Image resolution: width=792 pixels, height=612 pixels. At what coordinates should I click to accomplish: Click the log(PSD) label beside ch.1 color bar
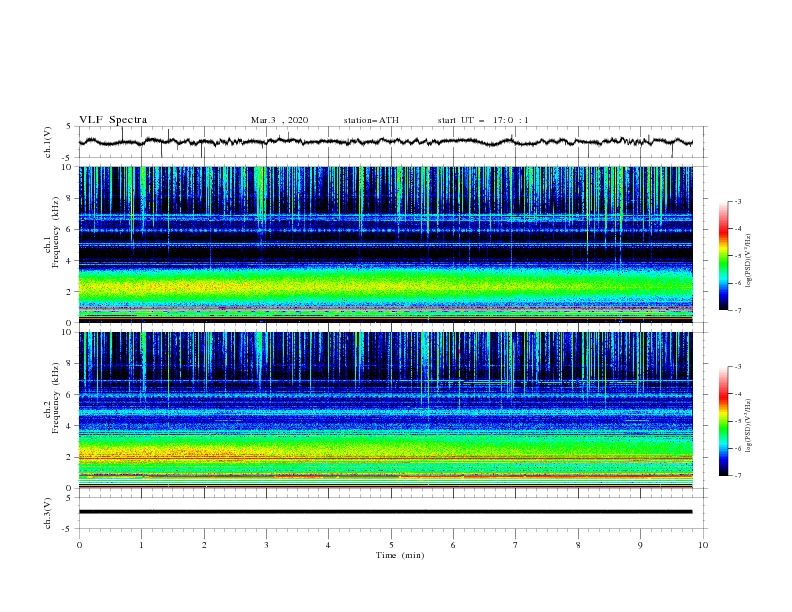[749, 261]
